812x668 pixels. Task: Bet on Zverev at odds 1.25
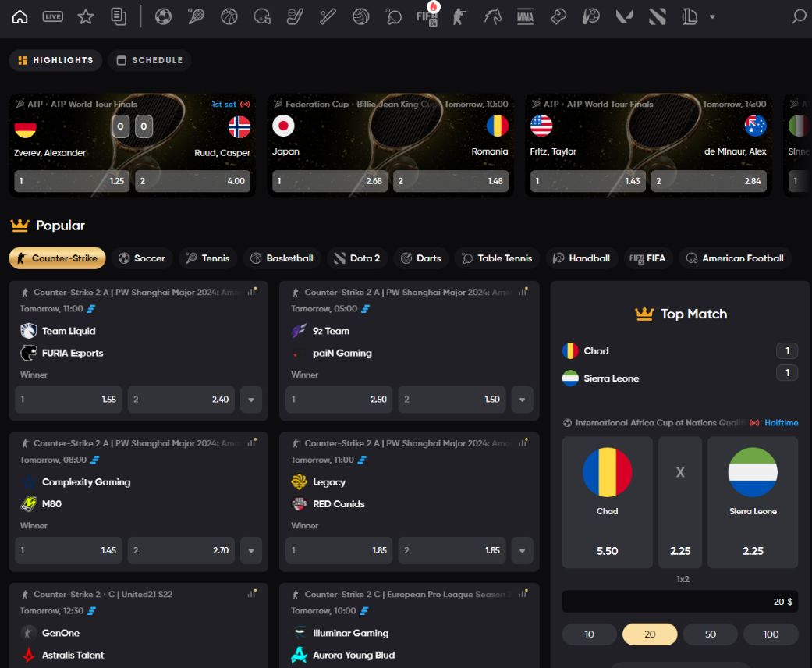click(72, 181)
